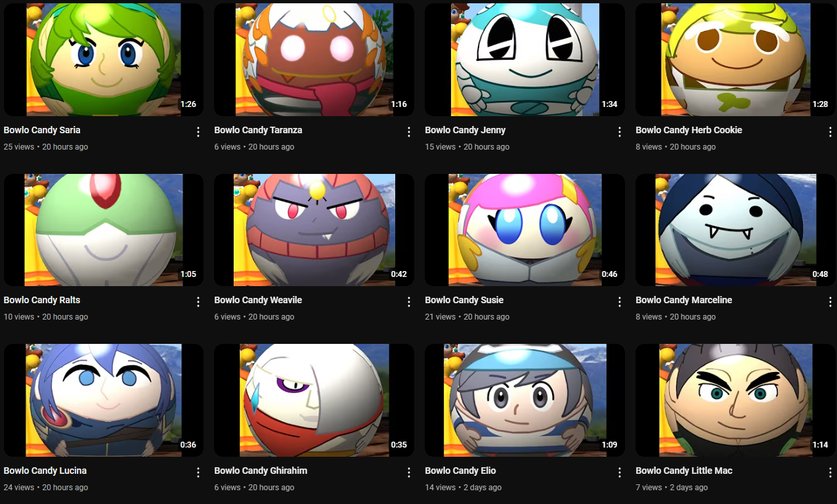Open kebab menu next to Bowlo Candy Lucina

point(198,472)
